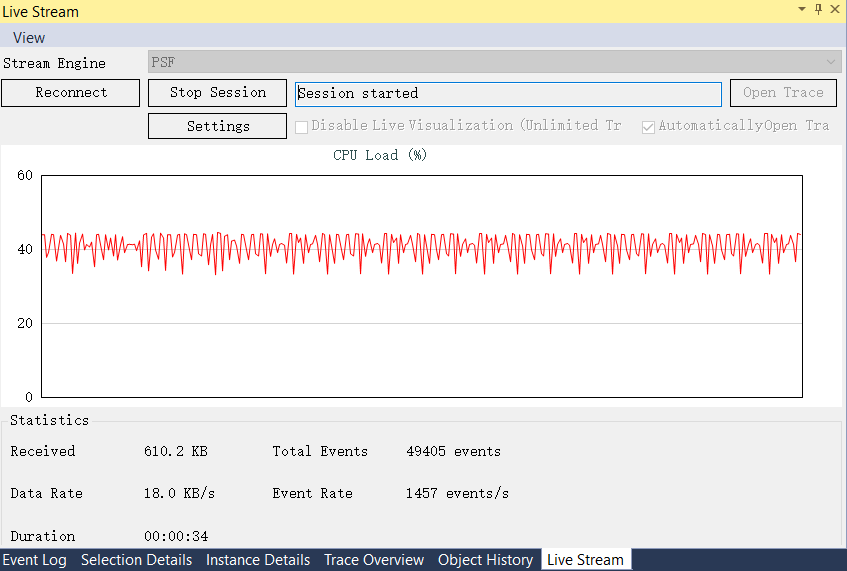Focus the Session started status field
847x571 pixels.
[508, 94]
